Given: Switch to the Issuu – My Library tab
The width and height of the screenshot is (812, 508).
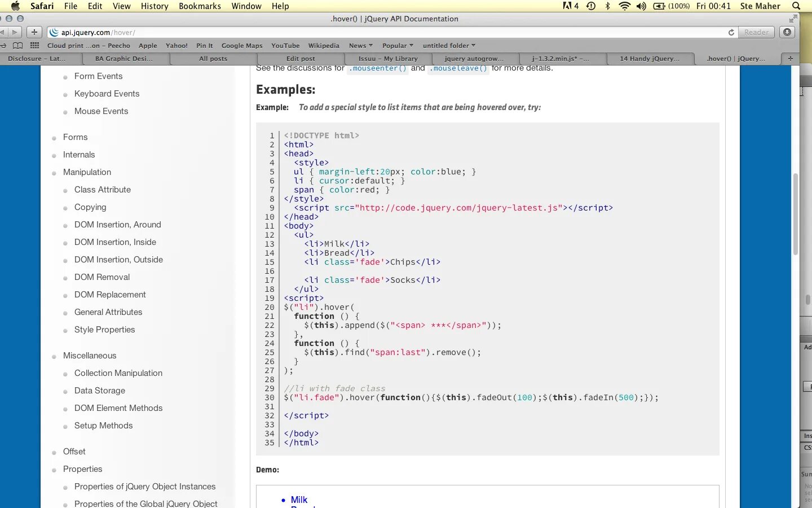Looking at the screenshot, I should 388,58.
